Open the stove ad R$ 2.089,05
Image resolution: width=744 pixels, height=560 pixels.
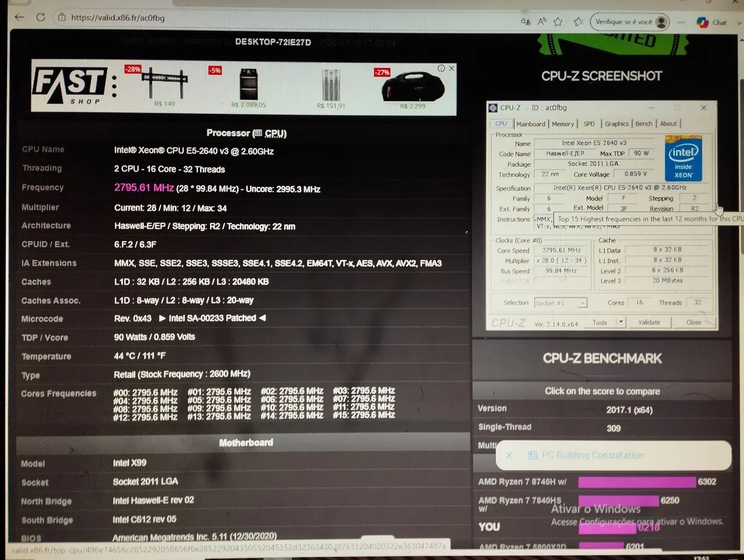click(248, 87)
